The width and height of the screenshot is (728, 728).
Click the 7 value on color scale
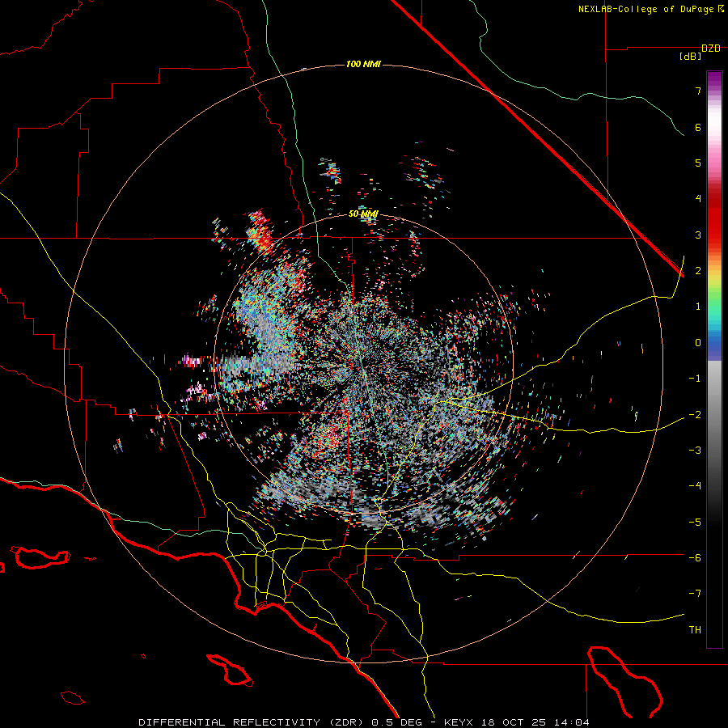698,91
